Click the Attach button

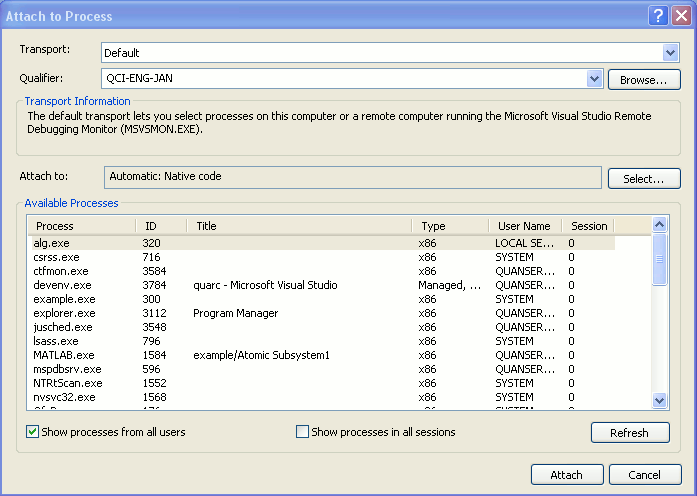[x=567, y=474]
